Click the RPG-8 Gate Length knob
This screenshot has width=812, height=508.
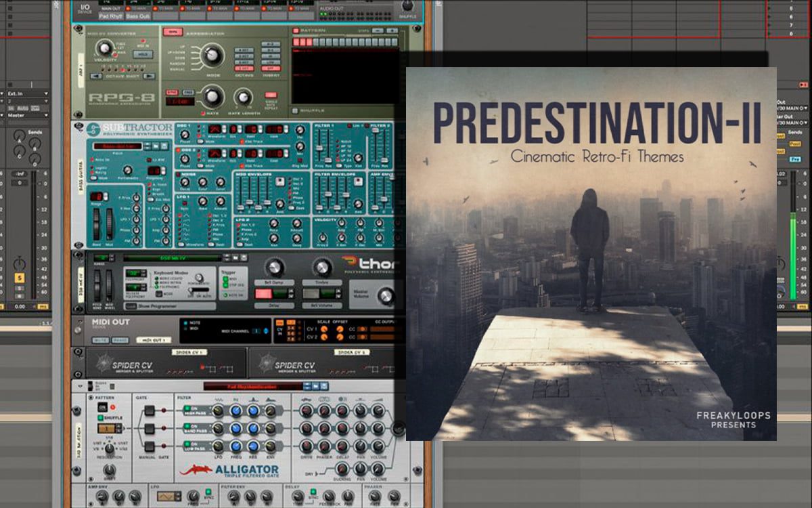pyautogui.click(x=244, y=97)
